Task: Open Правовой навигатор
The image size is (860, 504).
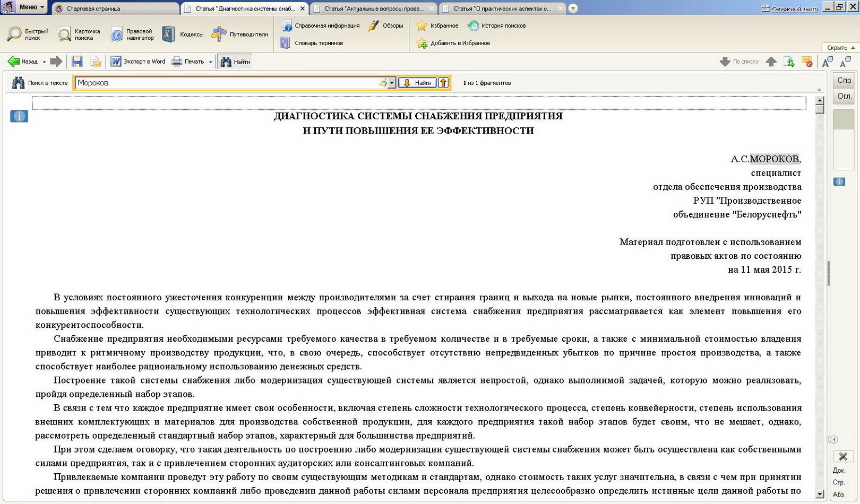Action: point(131,34)
